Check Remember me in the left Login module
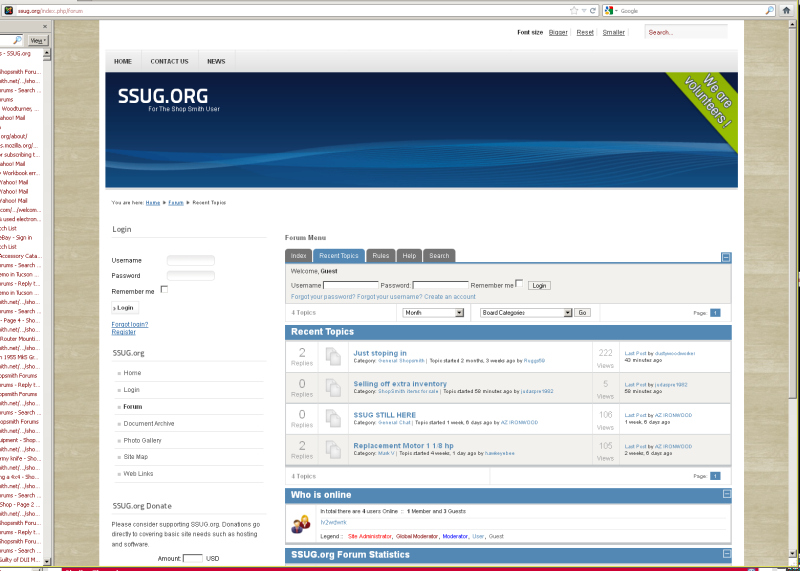 (164, 289)
